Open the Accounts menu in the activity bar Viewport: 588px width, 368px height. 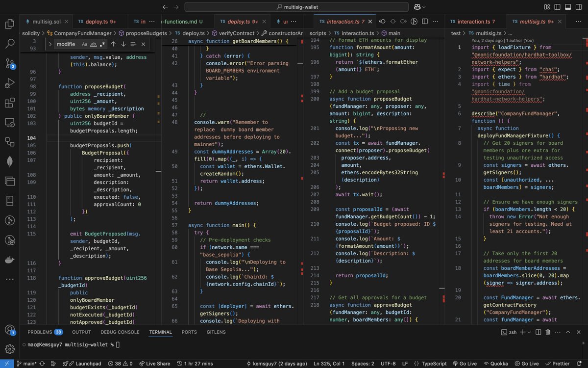pos(9,330)
